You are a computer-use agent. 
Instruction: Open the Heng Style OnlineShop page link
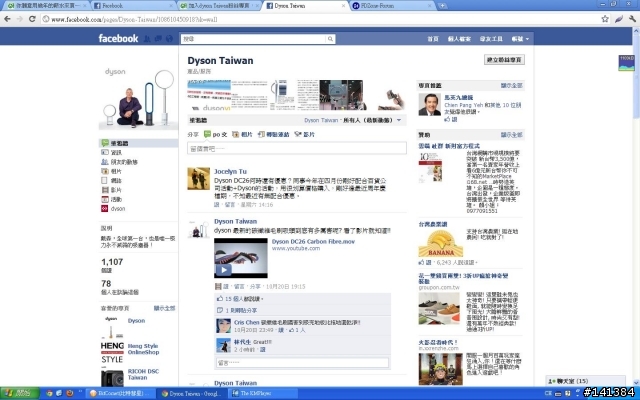[143, 349]
